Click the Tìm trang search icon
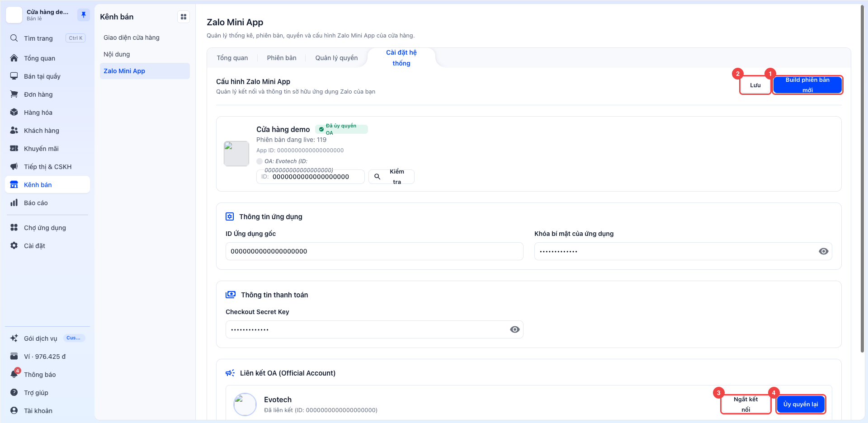Viewport: 868px width, 423px height. [x=14, y=38]
